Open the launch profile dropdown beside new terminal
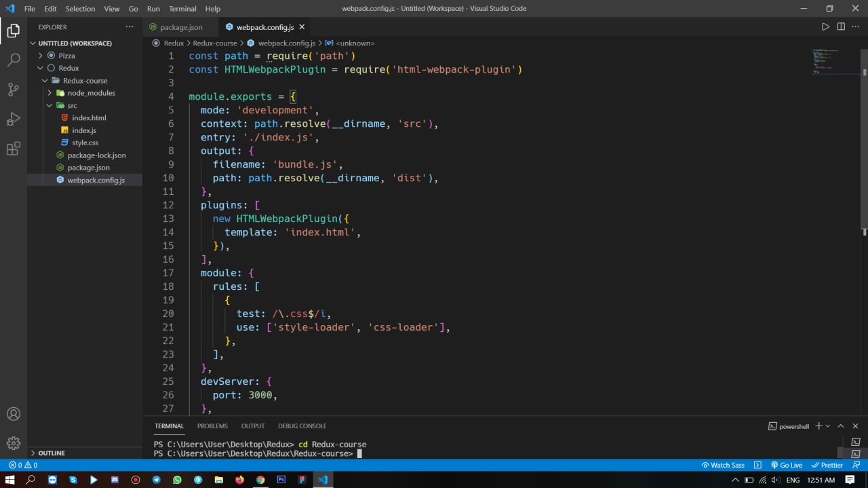Screen dimensions: 868x488 click(827, 426)
